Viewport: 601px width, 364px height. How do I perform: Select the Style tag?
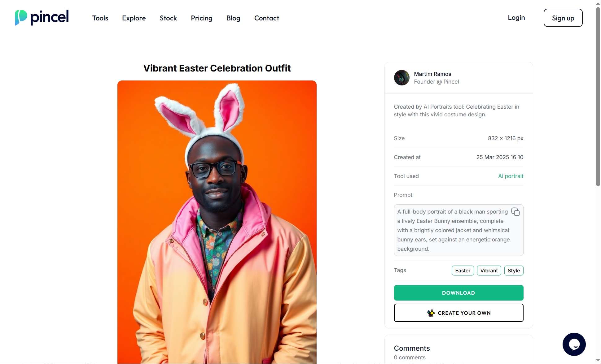coord(514,271)
